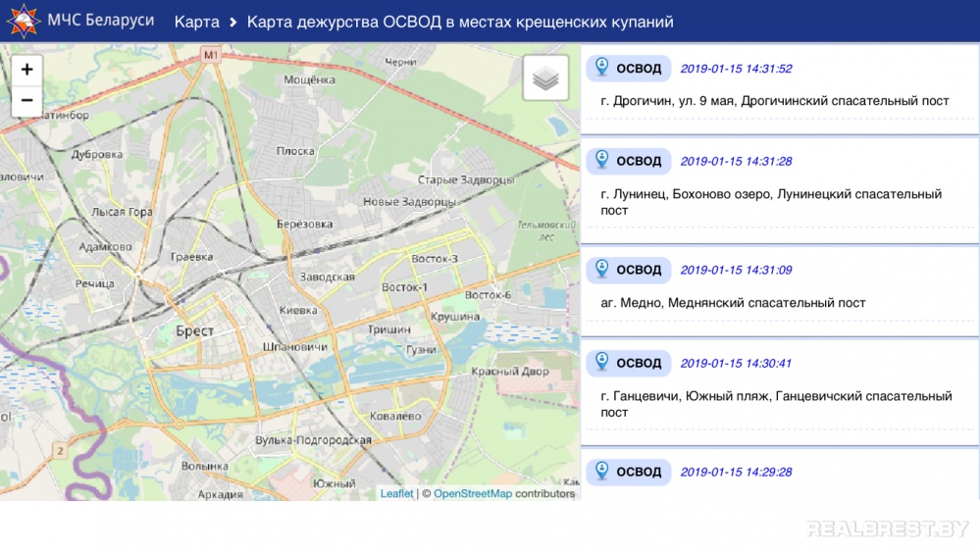Viewport: 980px width, 551px height.
Task: Click ОСВОД marker icon at 14:29:28 entry
Action: (x=602, y=471)
